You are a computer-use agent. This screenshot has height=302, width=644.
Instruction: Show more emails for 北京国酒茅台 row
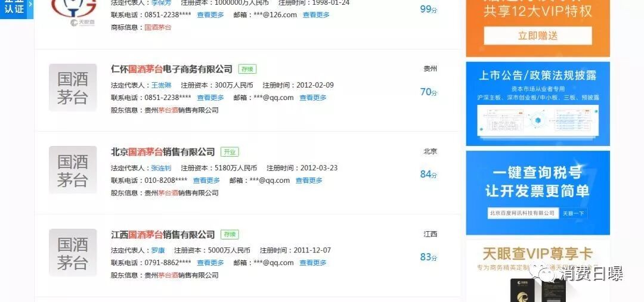309,180
